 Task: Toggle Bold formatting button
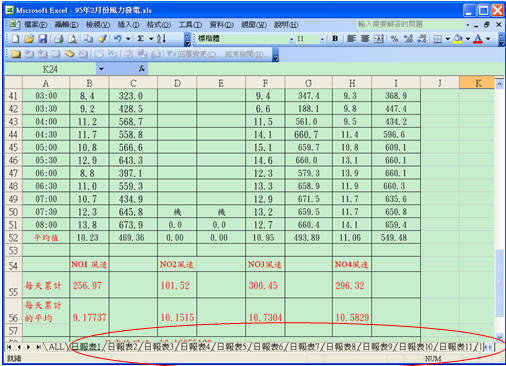tap(335, 39)
